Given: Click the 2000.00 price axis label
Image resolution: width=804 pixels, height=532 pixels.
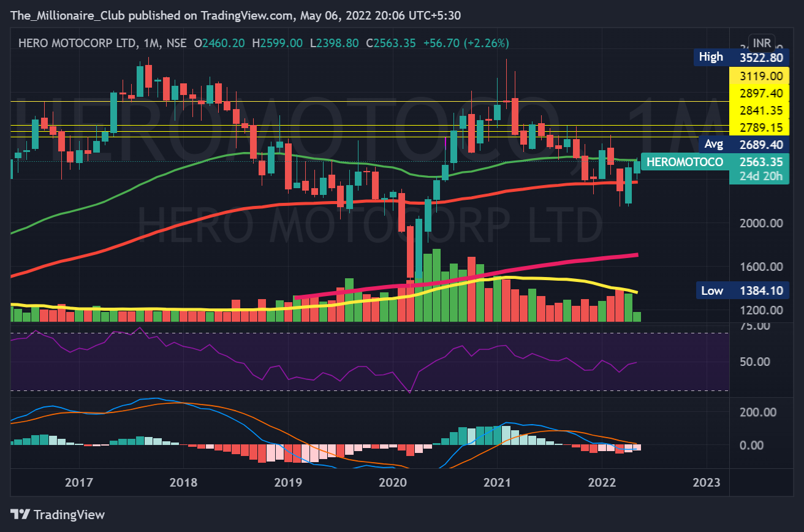Looking at the screenshot, I should tap(761, 223).
